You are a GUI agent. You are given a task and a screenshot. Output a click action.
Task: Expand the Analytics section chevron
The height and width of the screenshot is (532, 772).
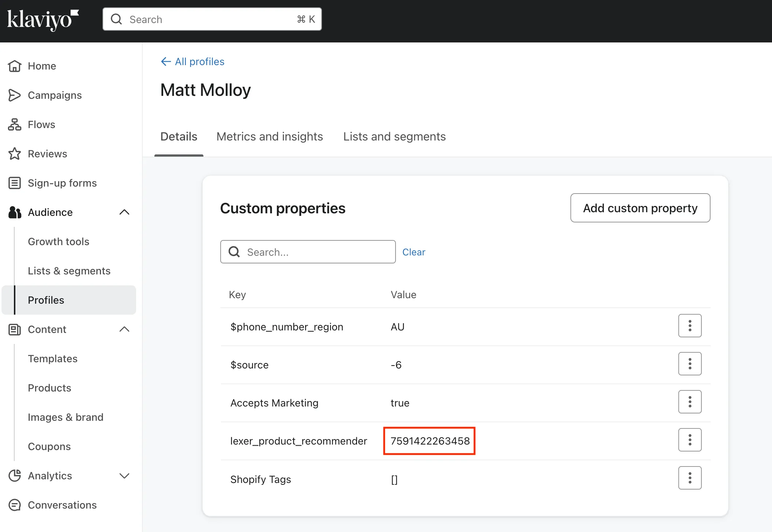pyautogui.click(x=124, y=476)
